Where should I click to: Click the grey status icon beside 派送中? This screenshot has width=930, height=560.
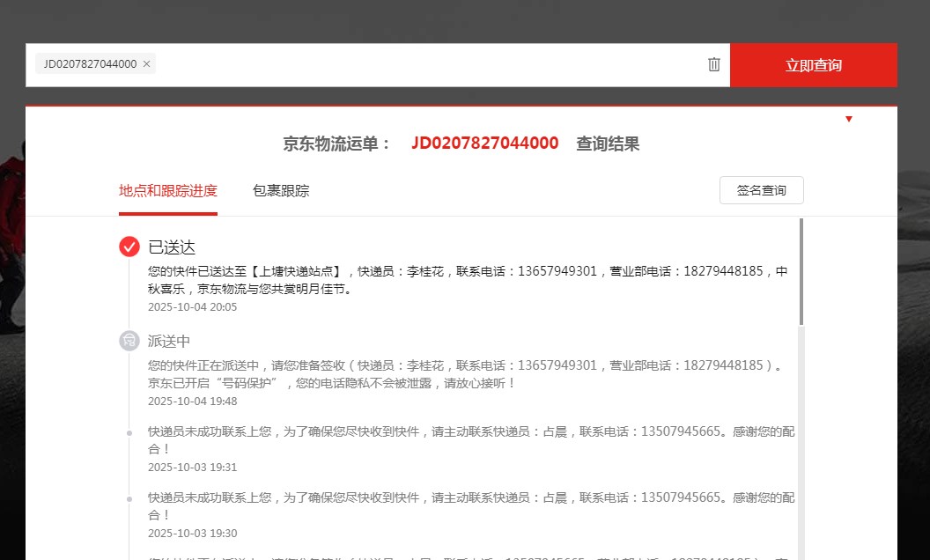coord(129,342)
